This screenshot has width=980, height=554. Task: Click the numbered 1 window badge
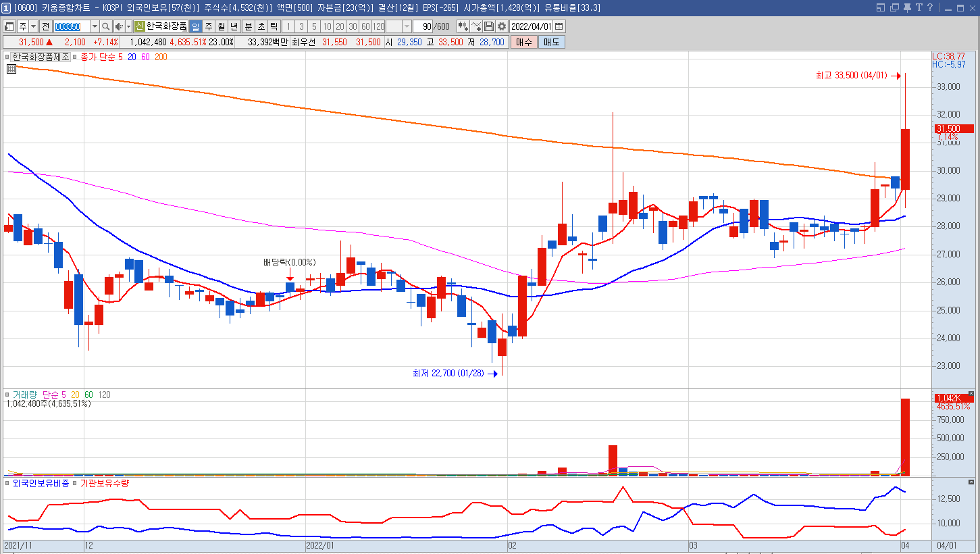pyautogui.click(x=5, y=7)
